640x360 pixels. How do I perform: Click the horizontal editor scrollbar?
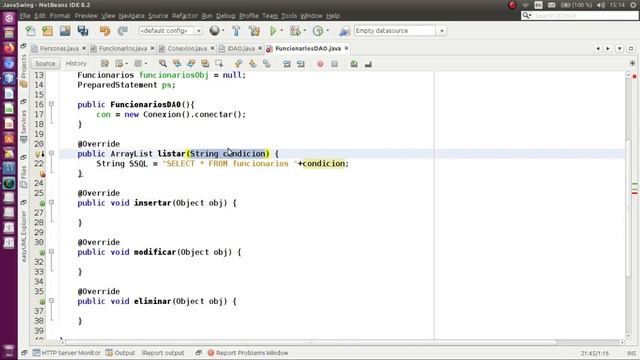(310, 342)
